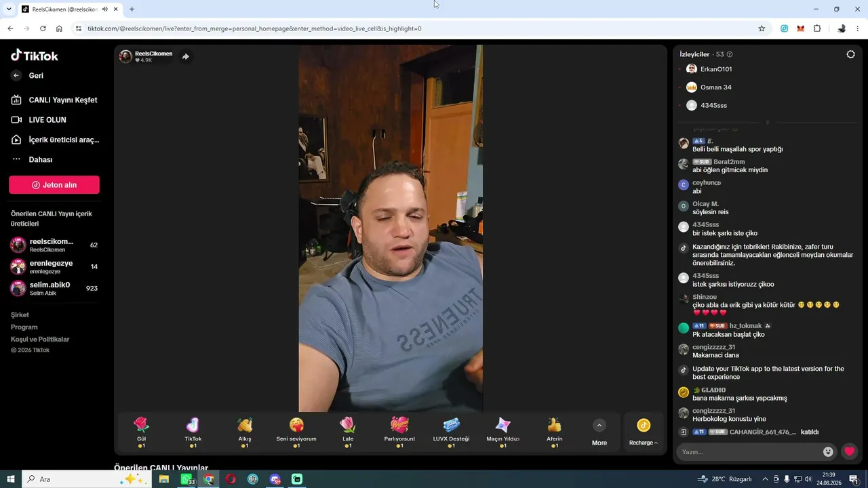868x488 pixels.
Task: Open the viewers info icon next to İzleyiciler
Action: pos(730,54)
